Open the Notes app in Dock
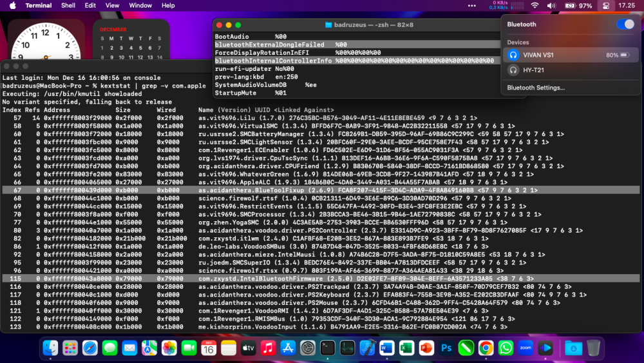 pyautogui.click(x=229, y=348)
